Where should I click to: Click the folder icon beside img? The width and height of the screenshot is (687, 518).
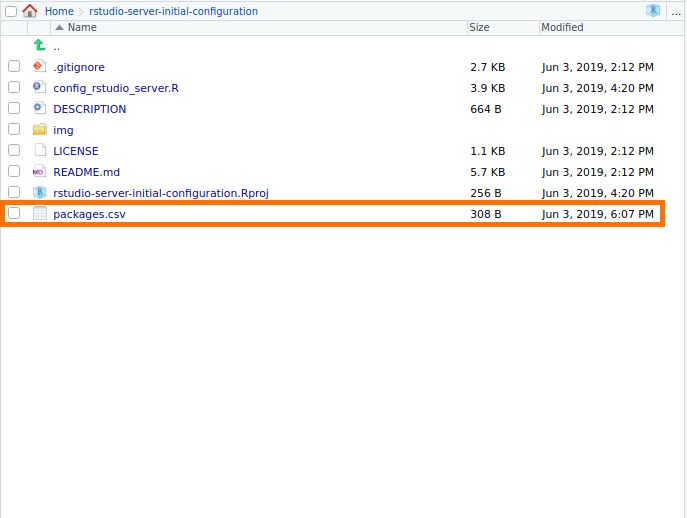[39, 129]
